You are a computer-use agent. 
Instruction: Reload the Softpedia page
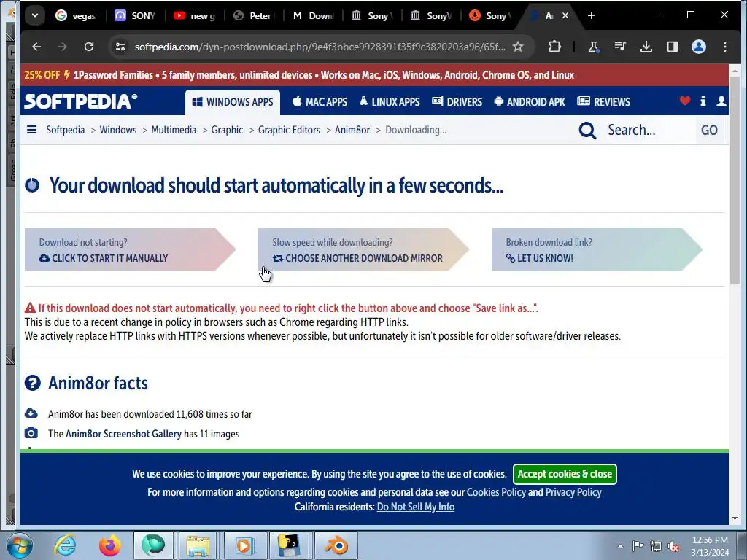pyautogui.click(x=89, y=47)
